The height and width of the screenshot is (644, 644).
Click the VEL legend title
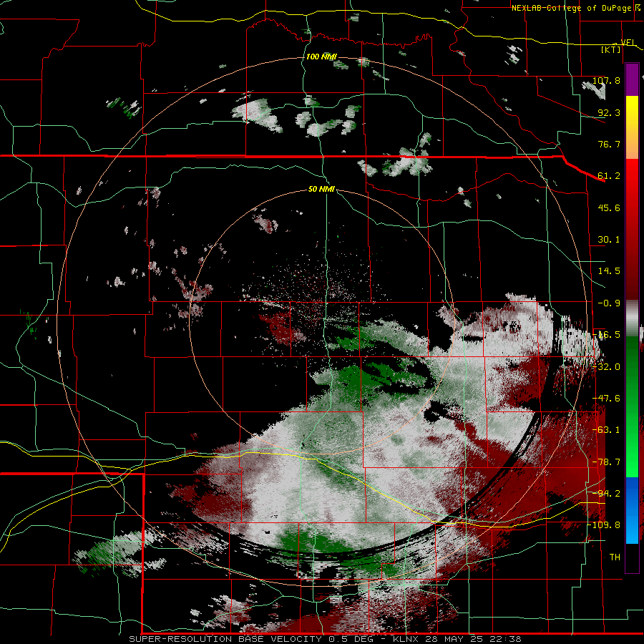coord(628,42)
